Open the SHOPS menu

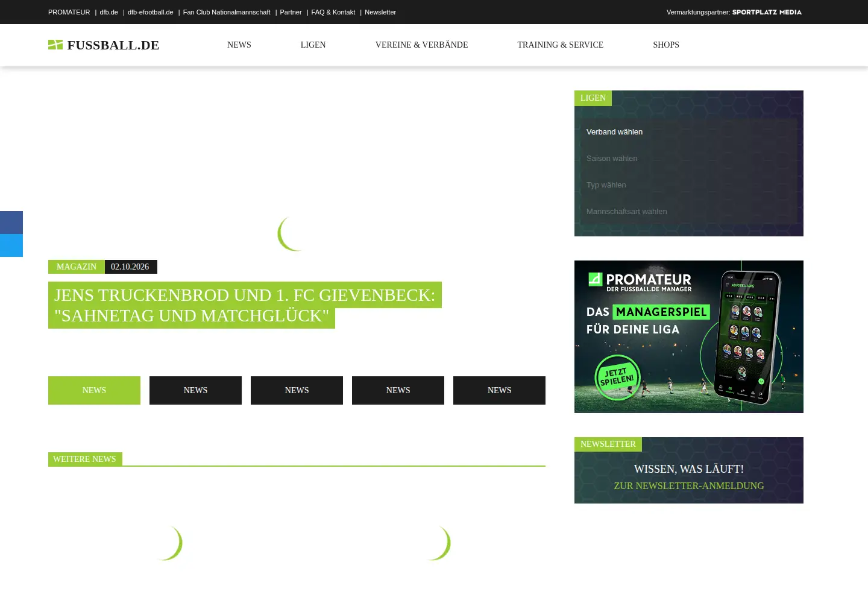point(666,45)
